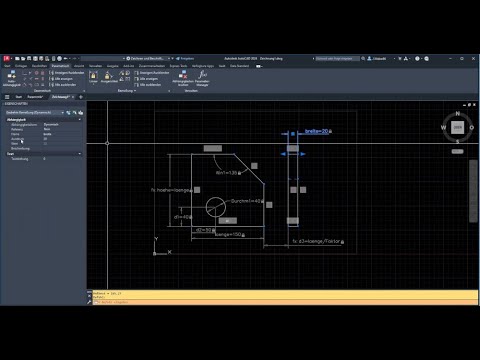Image resolution: width=480 pixels, height=360 pixels.
Task: Click Quick Select icon in Eigenschaften panel
Action: pos(81,113)
